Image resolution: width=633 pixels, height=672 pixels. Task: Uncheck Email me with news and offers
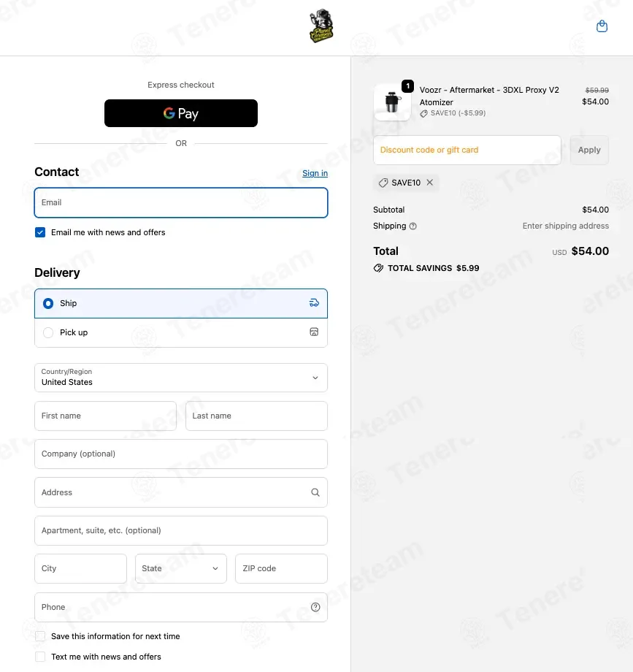pos(40,232)
